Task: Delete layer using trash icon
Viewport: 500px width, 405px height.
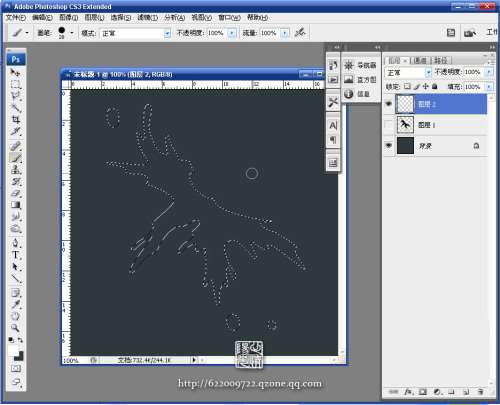Action: pyautogui.click(x=480, y=392)
